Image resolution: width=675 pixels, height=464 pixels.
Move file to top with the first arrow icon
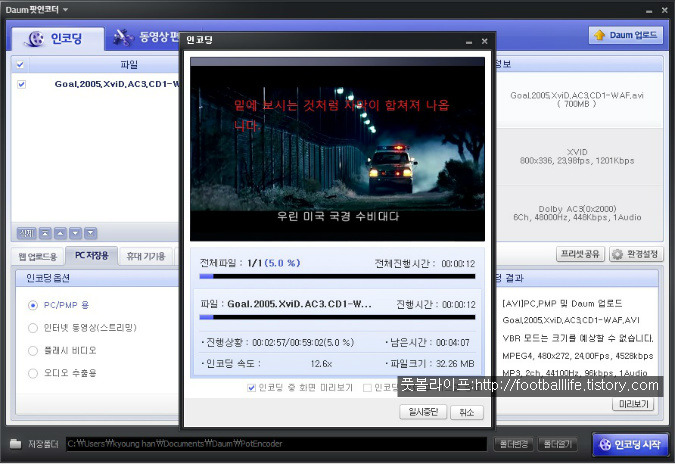tap(45, 233)
